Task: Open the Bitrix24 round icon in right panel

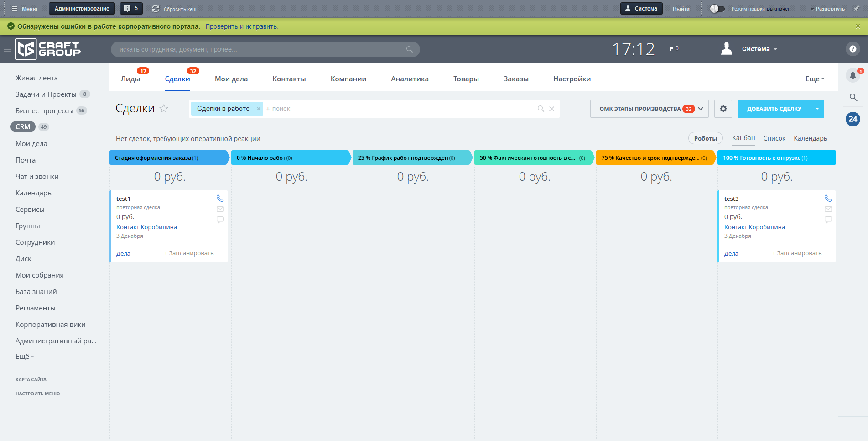Action: pos(852,119)
